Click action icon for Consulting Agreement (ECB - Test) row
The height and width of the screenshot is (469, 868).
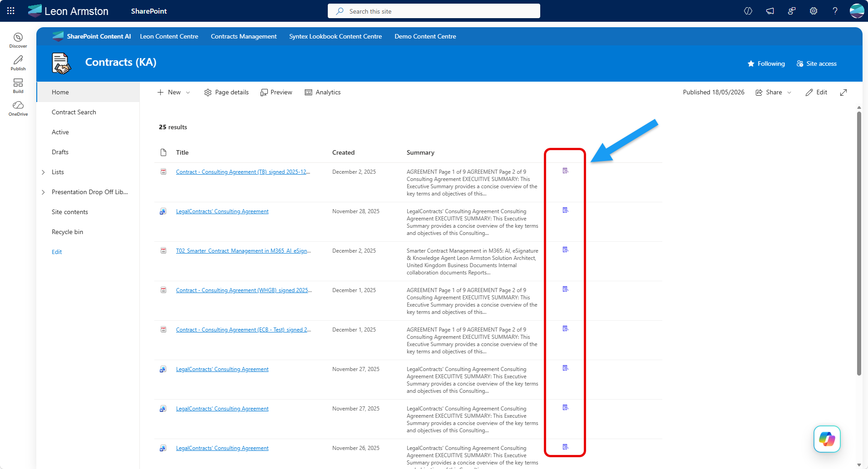click(565, 328)
